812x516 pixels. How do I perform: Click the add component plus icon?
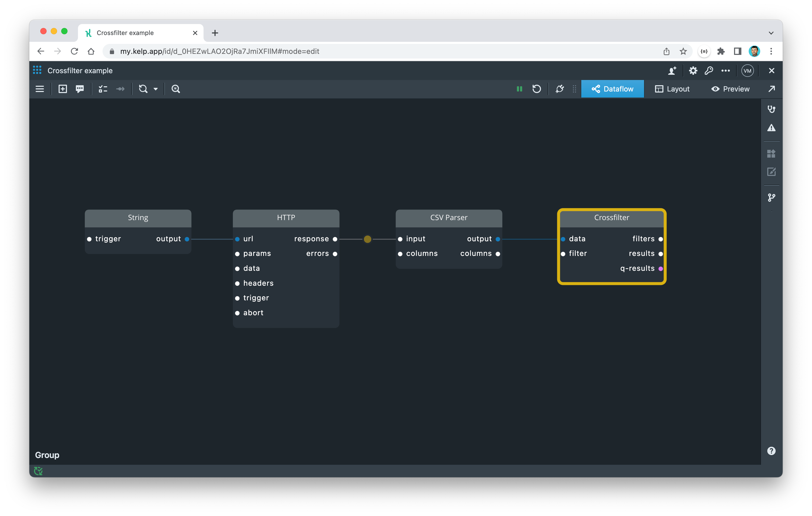click(63, 89)
